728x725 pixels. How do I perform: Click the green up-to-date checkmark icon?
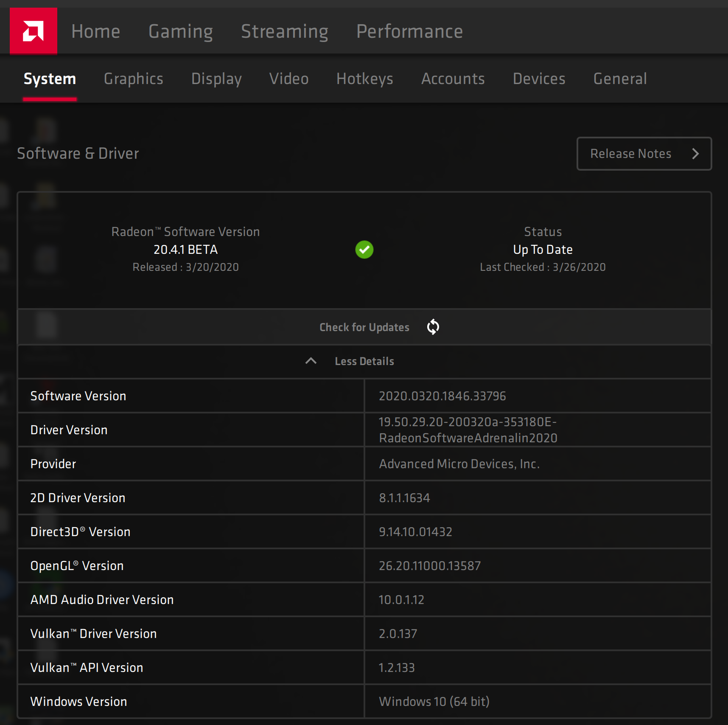click(x=364, y=250)
